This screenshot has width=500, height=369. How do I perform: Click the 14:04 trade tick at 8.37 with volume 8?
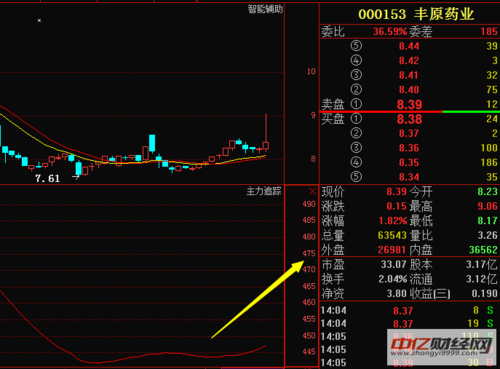[410, 311]
